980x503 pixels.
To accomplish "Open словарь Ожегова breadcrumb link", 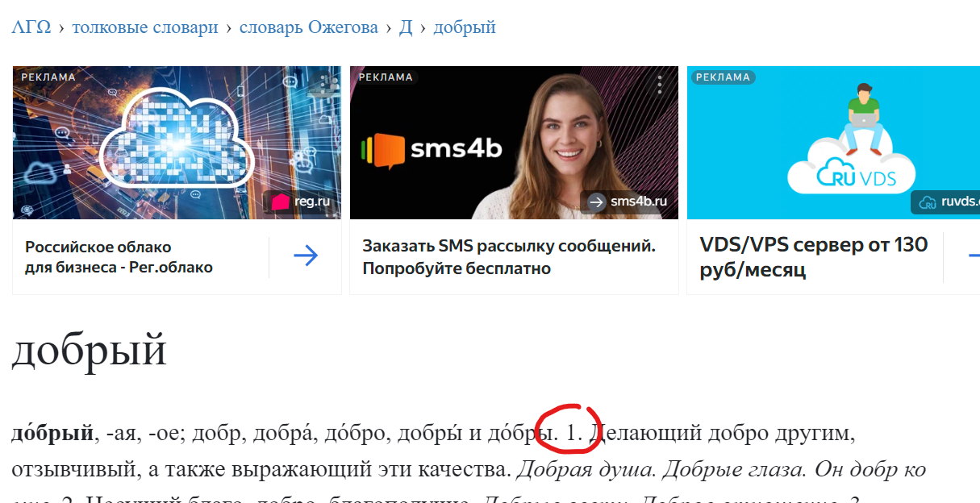I will [309, 27].
